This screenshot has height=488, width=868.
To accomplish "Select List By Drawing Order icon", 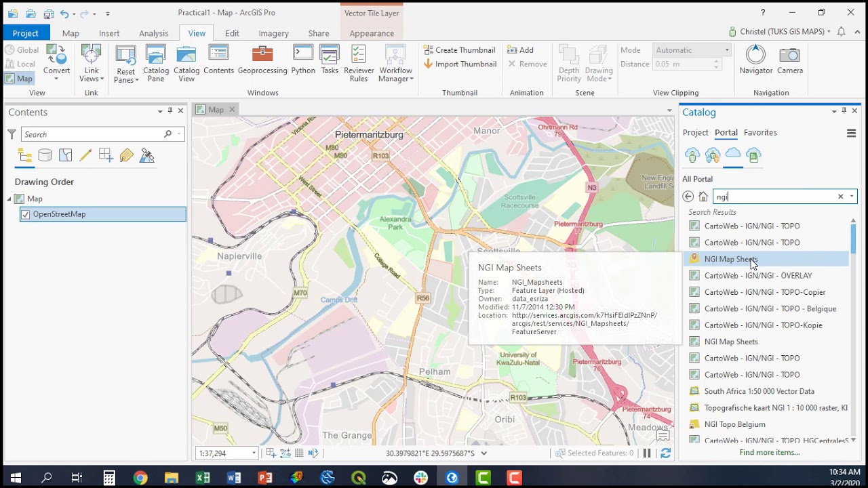I will pos(24,156).
